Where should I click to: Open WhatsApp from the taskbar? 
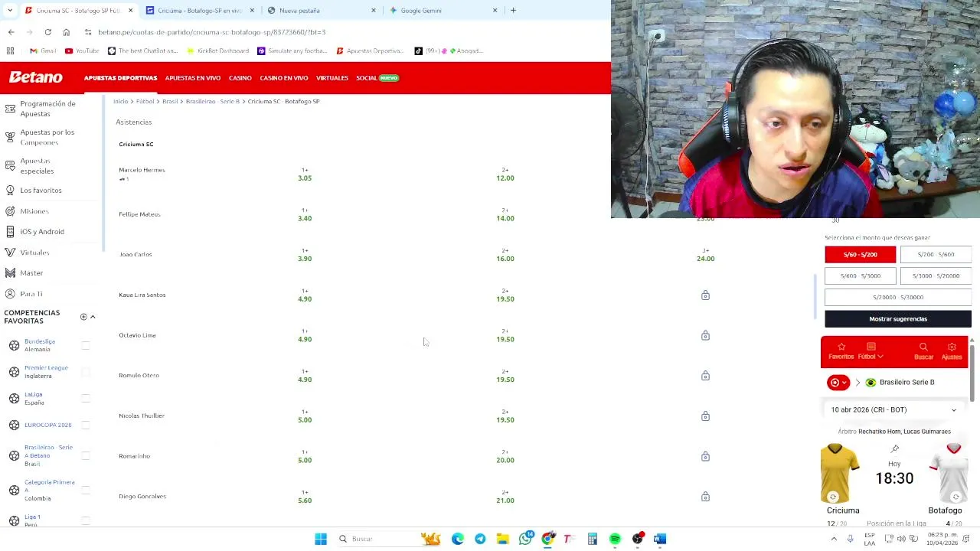(x=525, y=539)
